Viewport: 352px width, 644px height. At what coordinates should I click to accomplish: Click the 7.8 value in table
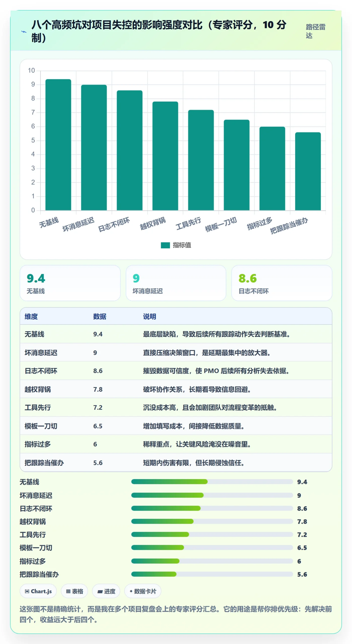[x=98, y=389]
